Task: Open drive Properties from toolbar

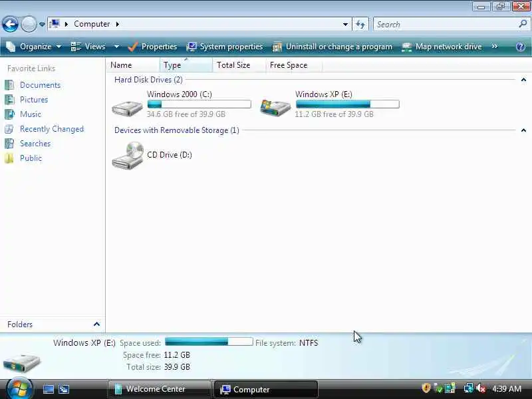Action: click(x=152, y=47)
